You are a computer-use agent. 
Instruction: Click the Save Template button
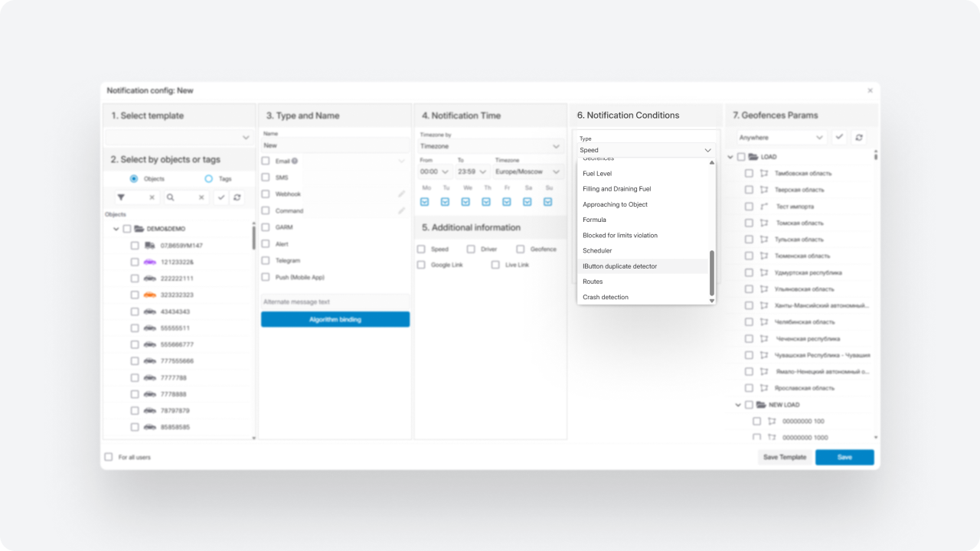pos(784,457)
